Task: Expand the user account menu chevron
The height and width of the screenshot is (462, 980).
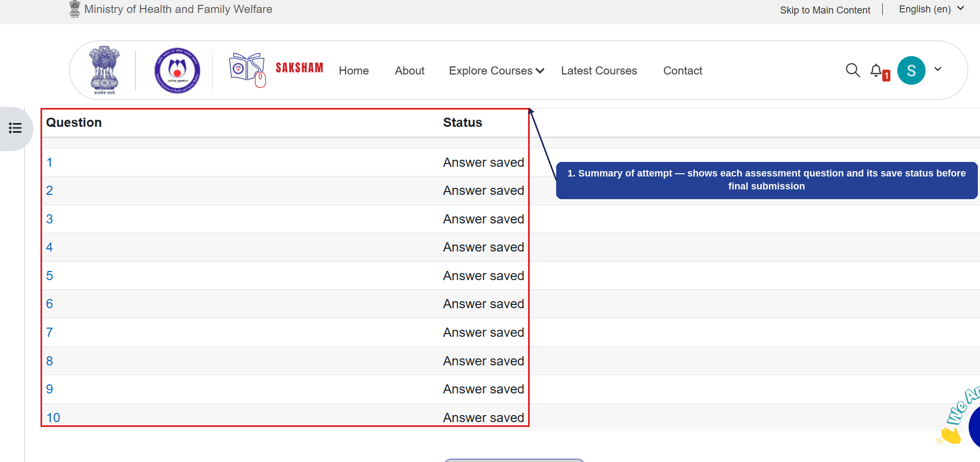Action: 938,69
